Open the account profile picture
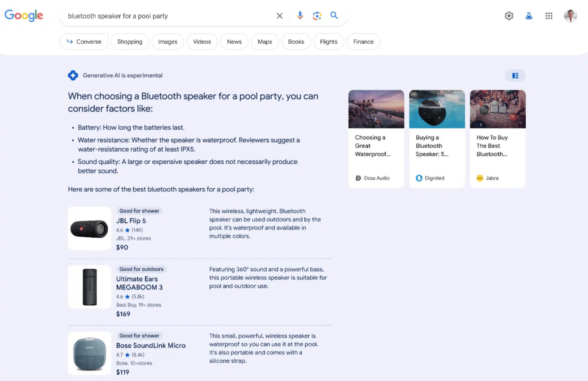The height and width of the screenshot is (381, 588). [x=570, y=16]
